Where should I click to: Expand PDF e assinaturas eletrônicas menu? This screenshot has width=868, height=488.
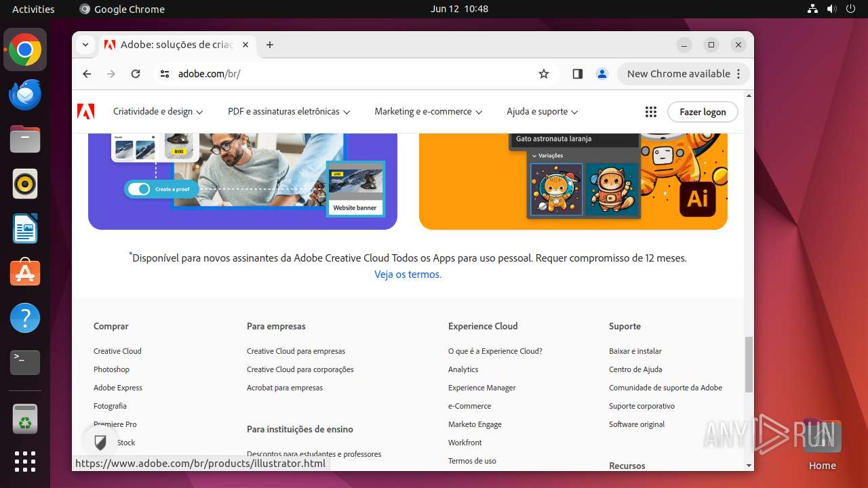click(289, 112)
